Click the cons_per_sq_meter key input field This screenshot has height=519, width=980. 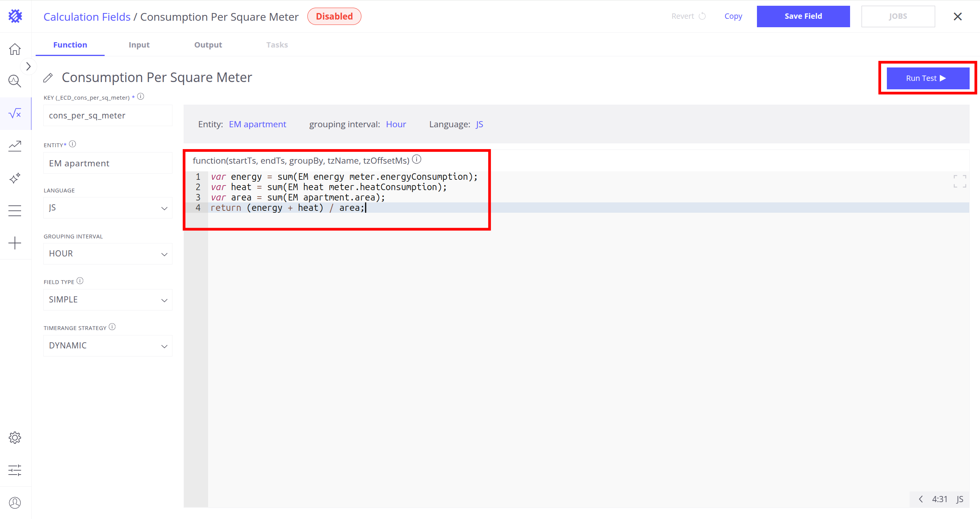point(108,116)
